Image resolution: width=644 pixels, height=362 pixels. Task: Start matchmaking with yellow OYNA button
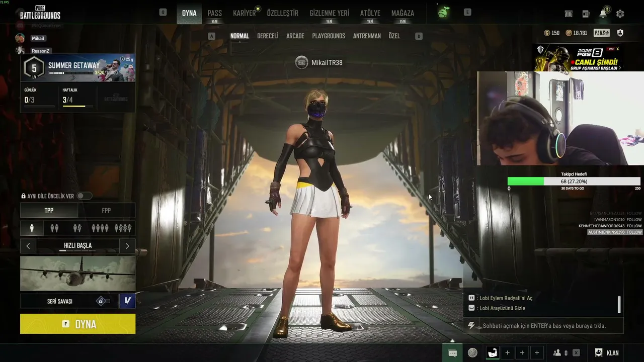(77, 324)
